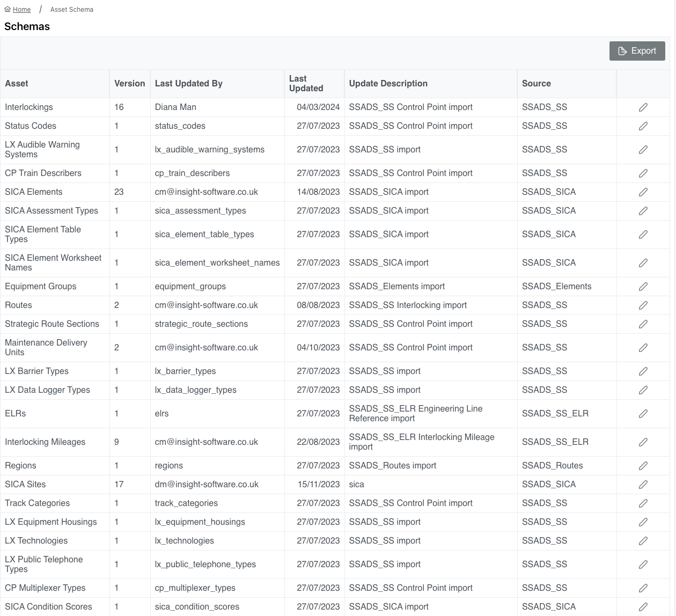Edit the LX Technologies schema

click(643, 541)
